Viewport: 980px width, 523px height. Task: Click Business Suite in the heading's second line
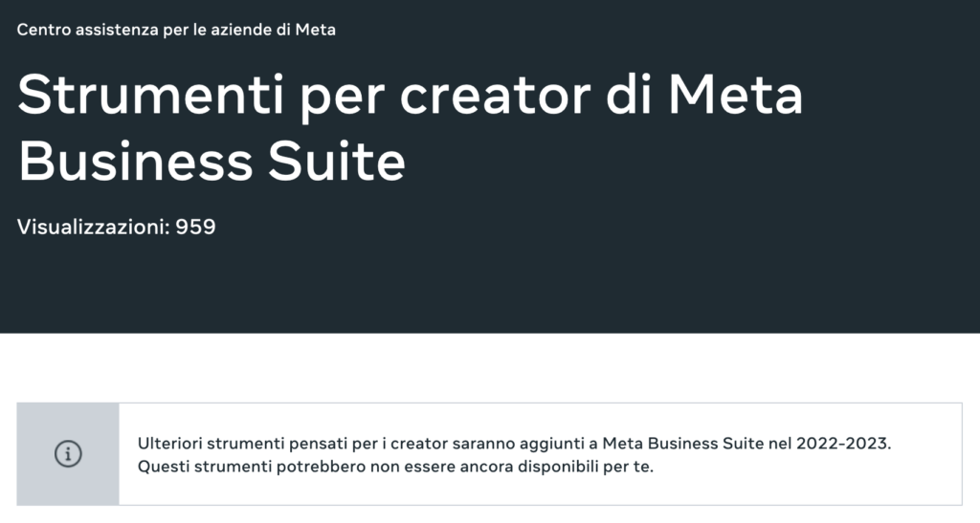[x=212, y=162]
